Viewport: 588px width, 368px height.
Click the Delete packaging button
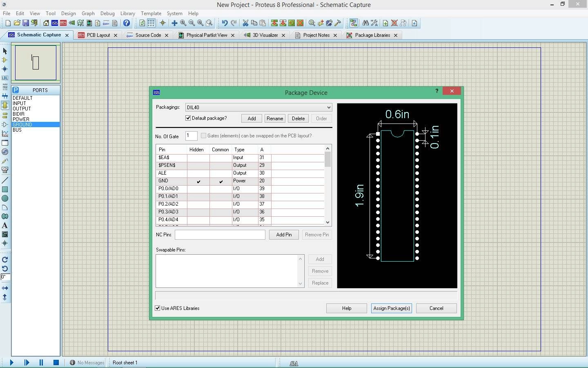[298, 119]
